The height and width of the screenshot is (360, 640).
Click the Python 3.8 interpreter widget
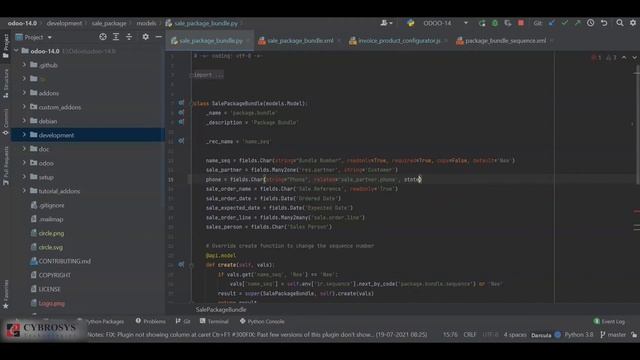coord(579,335)
